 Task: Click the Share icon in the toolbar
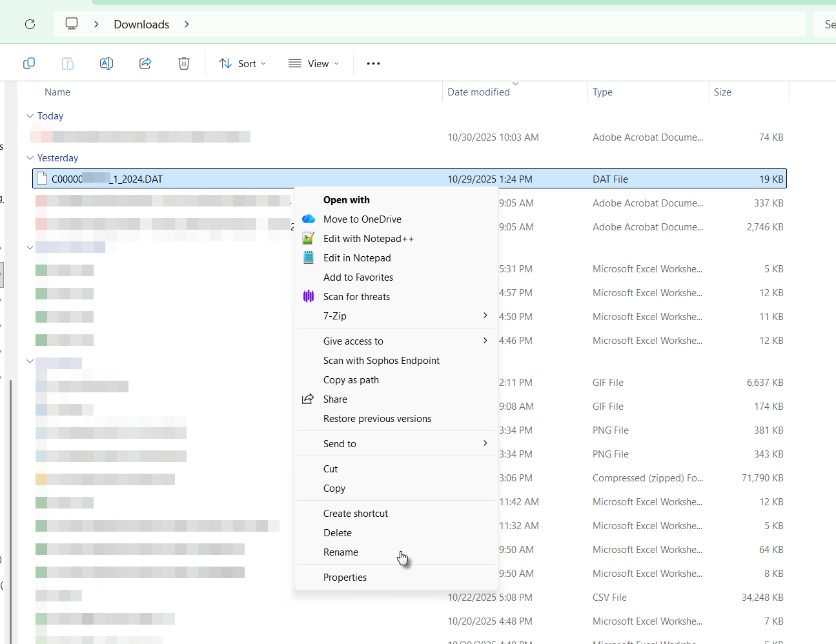(145, 63)
